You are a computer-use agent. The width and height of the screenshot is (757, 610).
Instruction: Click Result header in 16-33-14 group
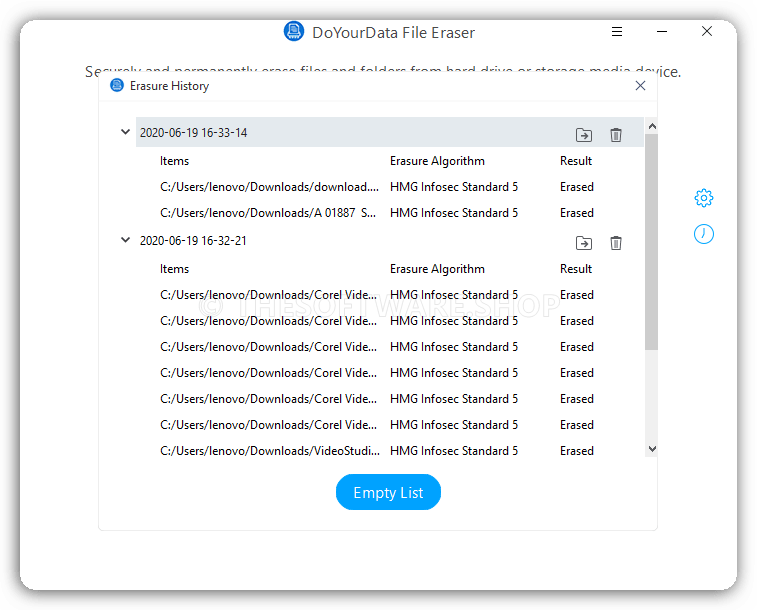click(x=575, y=161)
